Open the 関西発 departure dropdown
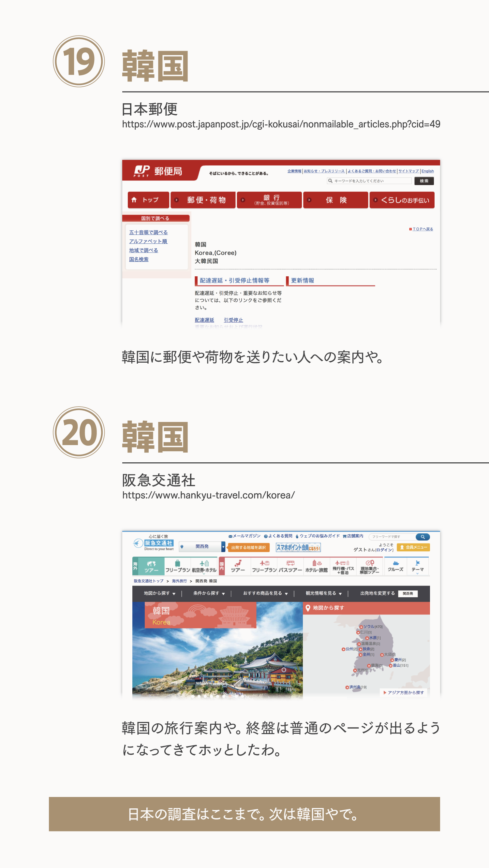Image resolution: width=489 pixels, height=868 pixels. point(202,546)
